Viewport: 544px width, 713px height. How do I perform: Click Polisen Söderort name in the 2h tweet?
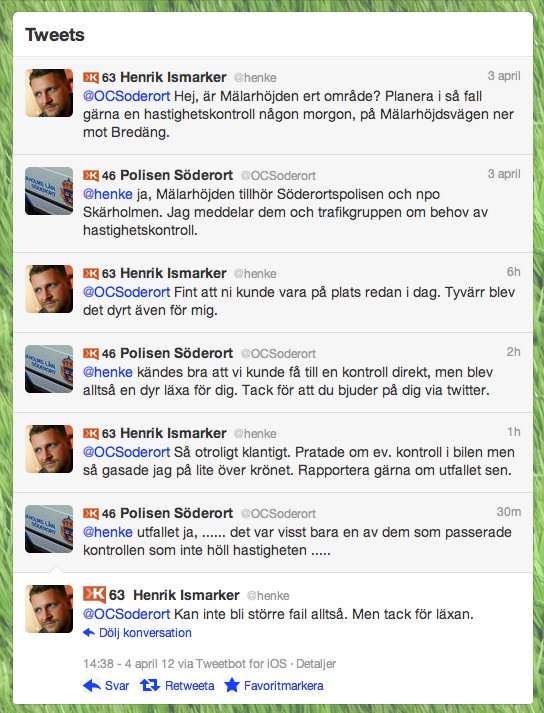coord(176,353)
